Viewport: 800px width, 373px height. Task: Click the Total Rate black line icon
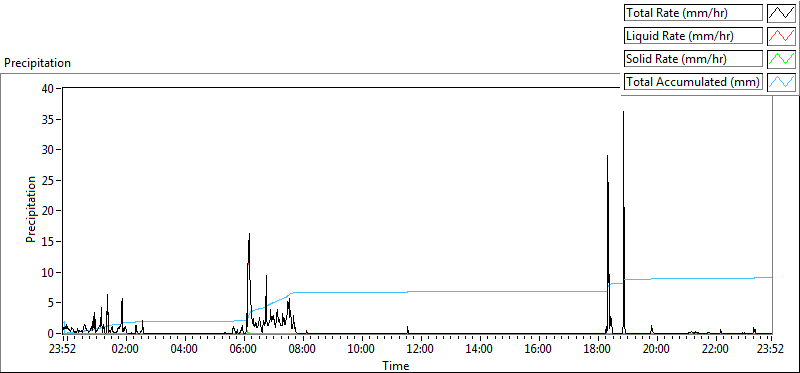pos(782,13)
